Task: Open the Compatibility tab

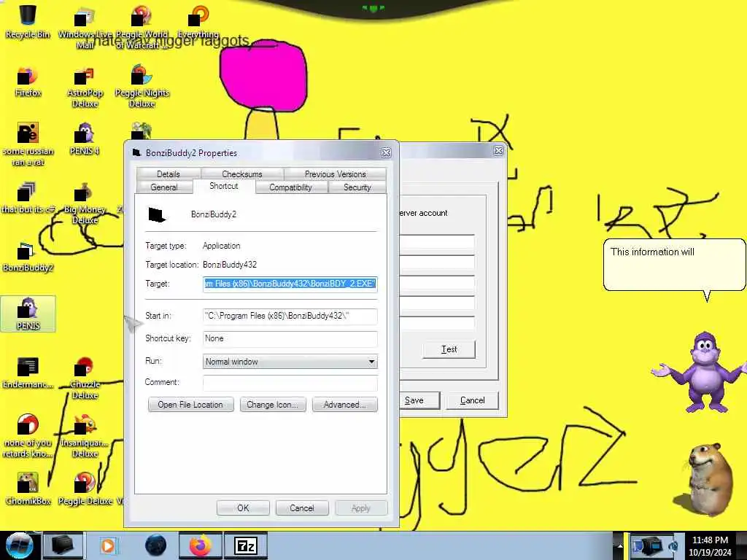Action: click(290, 187)
